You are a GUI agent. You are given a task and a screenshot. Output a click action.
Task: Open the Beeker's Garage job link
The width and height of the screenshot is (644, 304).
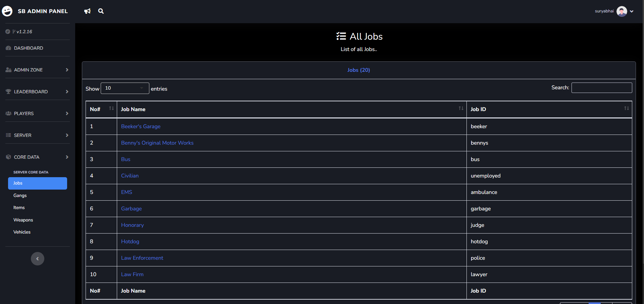point(141,126)
